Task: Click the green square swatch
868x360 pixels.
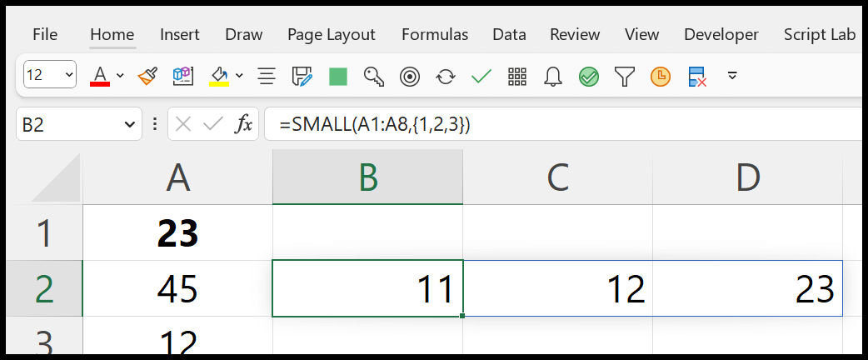Action: (337, 77)
